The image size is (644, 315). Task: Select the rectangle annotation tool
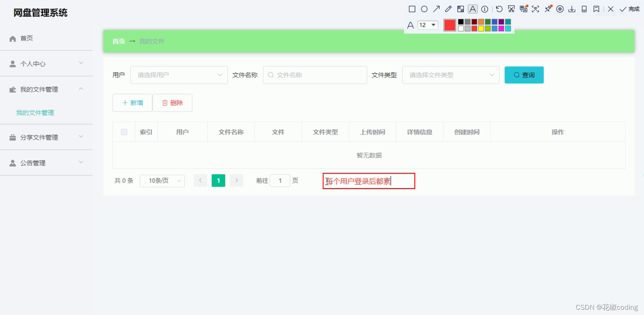point(412,9)
